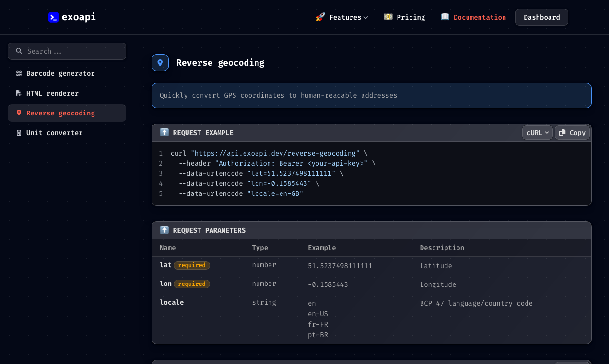Click the up-arrow icon in Request Example header
Screen dimensions: 609x364
(164, 132)
